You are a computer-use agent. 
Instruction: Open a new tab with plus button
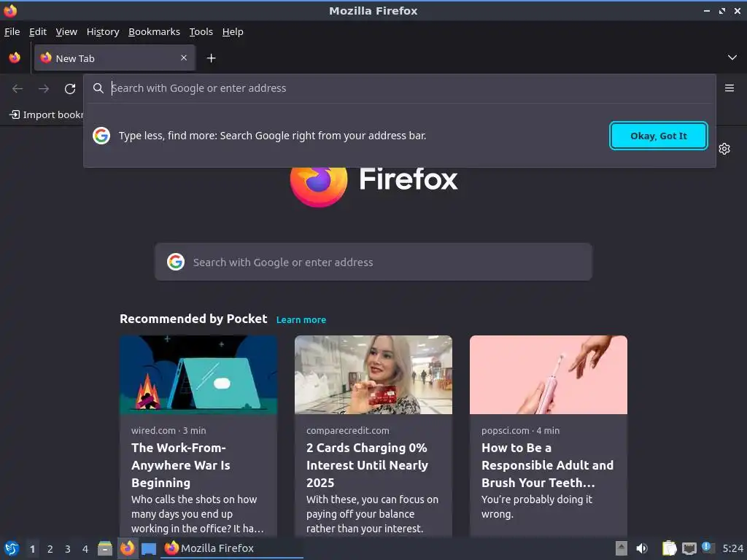click(x=211, y=58)
